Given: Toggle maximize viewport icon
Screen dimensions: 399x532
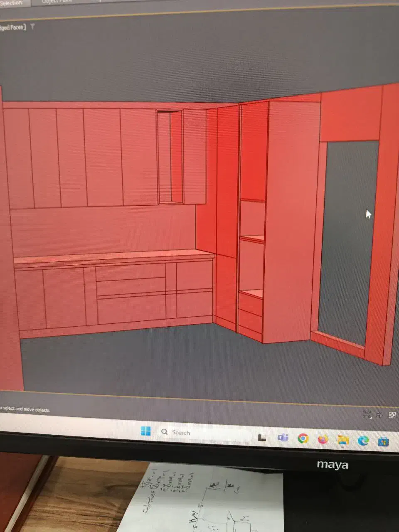Looking at the screenshot, I should (x=392, y=415).
